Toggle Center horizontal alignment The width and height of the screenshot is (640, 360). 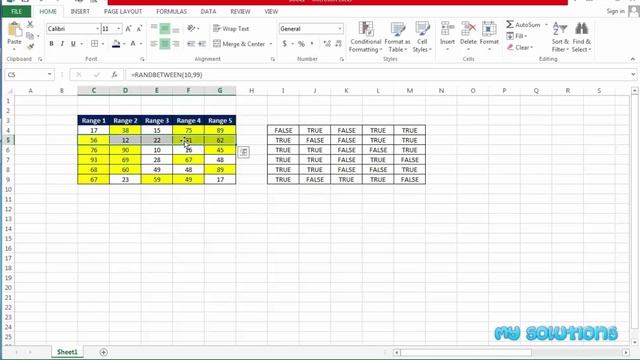coord(165,44)
